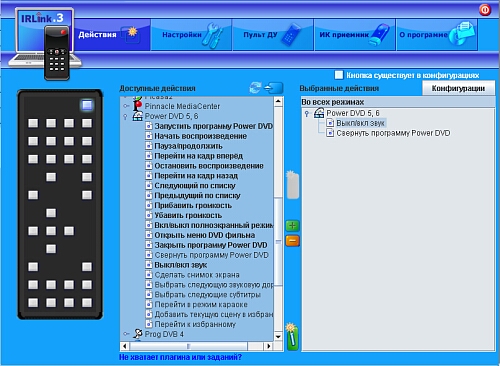Select Перейти на кадр вперед
The width and height of the screenshot is (500, 366).
198,156
